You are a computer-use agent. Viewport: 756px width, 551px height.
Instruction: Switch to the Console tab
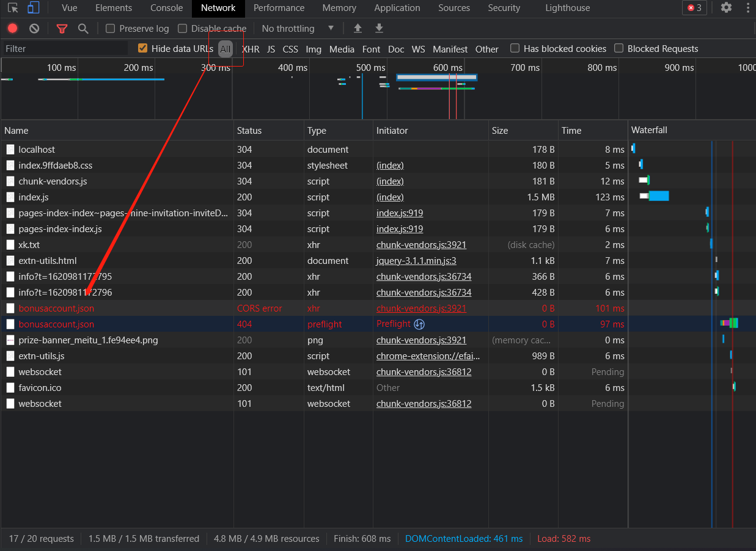click(167, 8)
